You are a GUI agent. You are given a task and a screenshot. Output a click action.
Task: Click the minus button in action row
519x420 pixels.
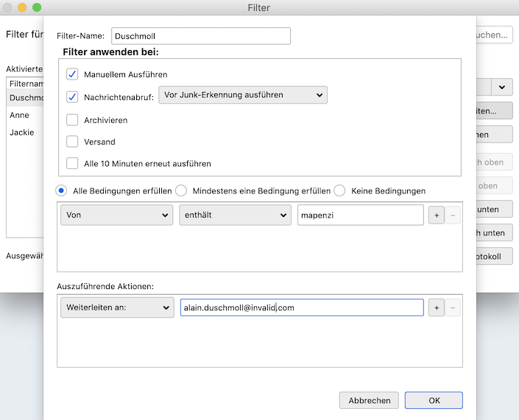[x=453, y=307]
